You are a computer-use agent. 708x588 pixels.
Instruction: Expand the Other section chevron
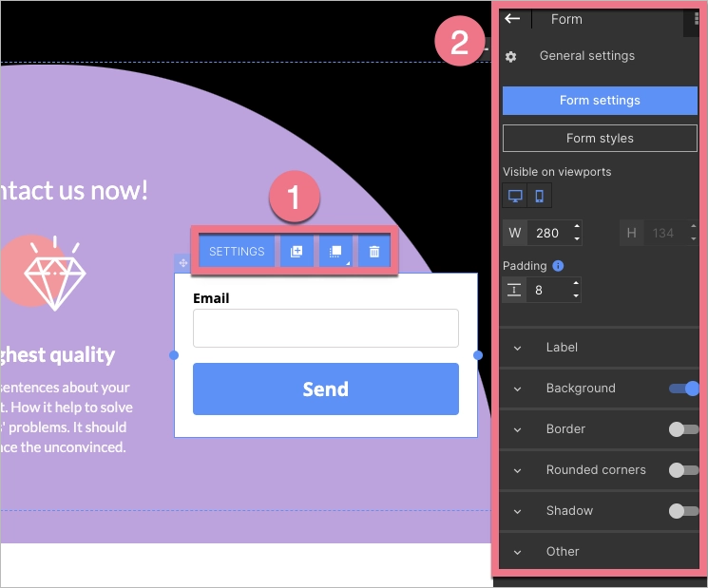(x=517, y=552)
